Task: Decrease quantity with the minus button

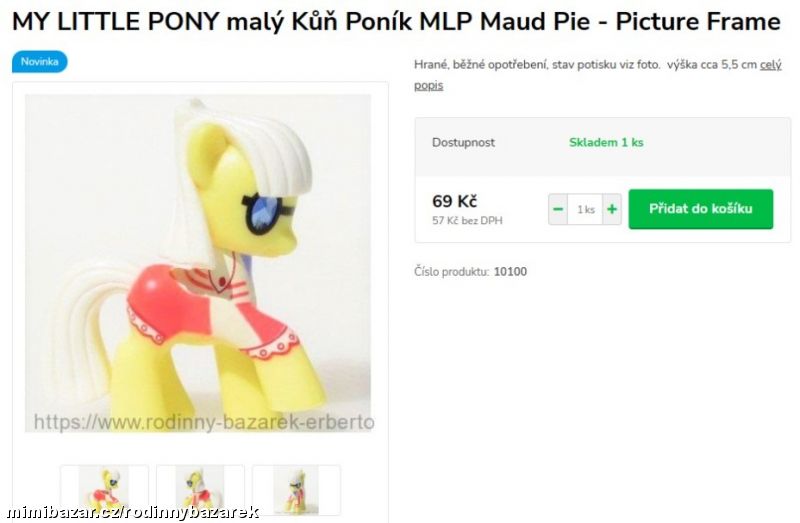Action: (558, 209)
